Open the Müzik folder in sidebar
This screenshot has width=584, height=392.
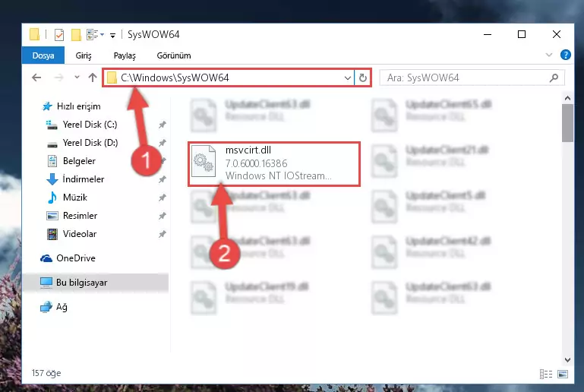(68, 198)
